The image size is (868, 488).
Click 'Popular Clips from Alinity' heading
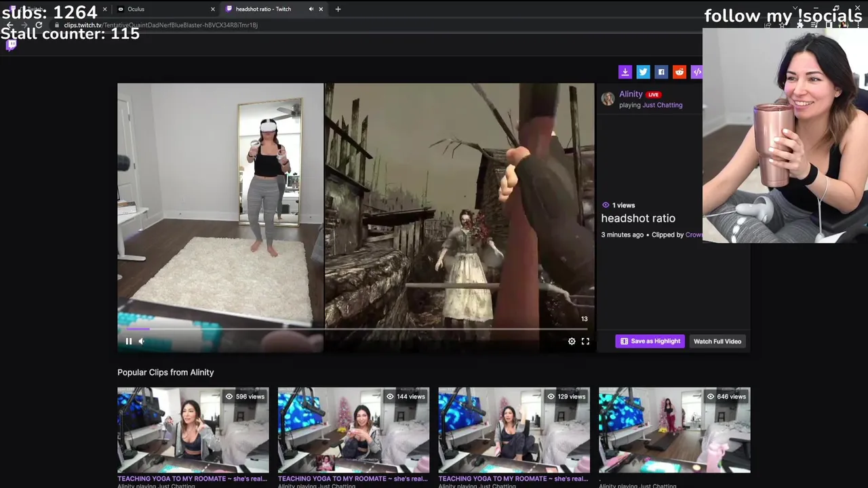[x=165, y=372]
